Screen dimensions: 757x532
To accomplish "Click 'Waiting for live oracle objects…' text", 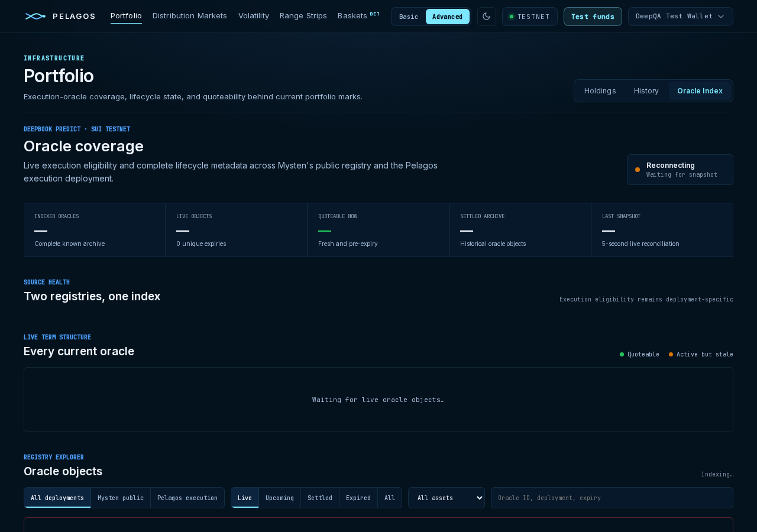I will coord(378,400).
